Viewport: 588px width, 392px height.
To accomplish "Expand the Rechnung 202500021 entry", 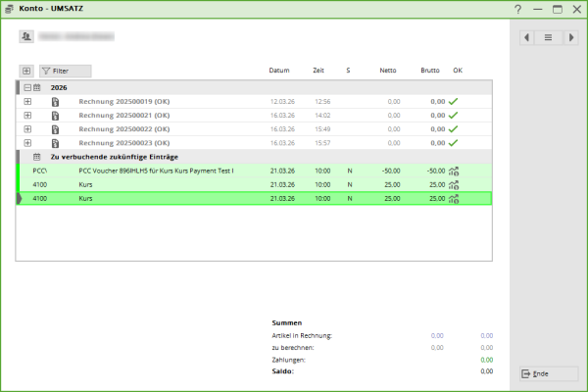I will tap(27, 115).
